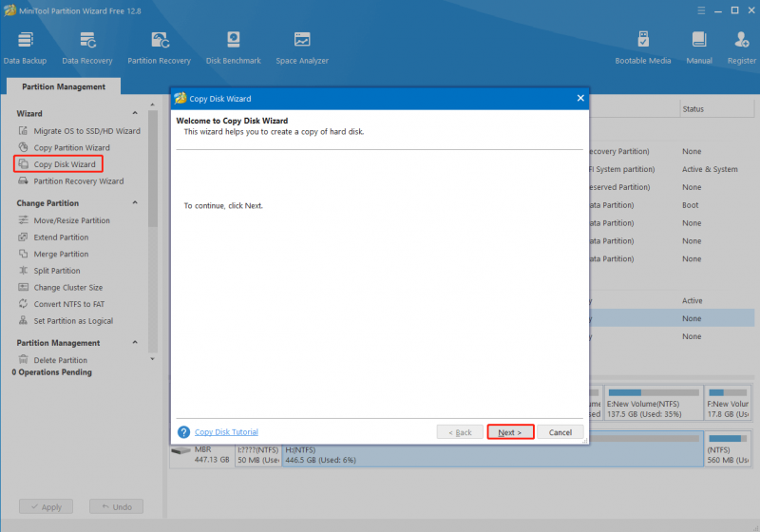760x532 pixels.
Task: Create Bootable Media
Action: (643, 47)
